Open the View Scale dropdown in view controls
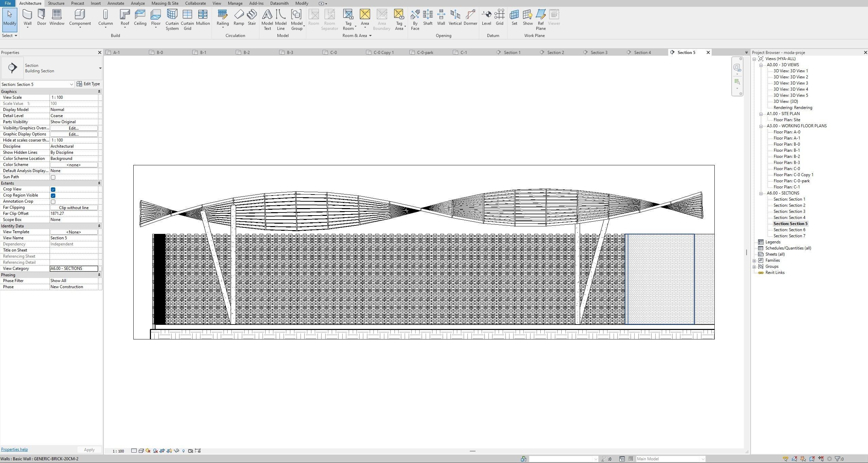 click(118, 451)
